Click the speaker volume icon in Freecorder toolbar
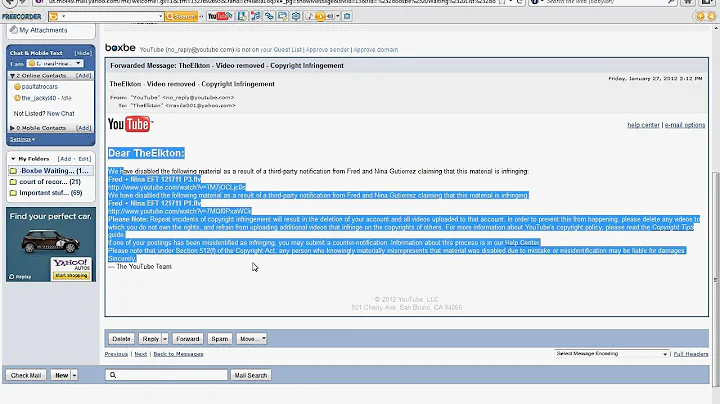The height and width of the screenshot is (404, 720). click(x=330, y=17)
